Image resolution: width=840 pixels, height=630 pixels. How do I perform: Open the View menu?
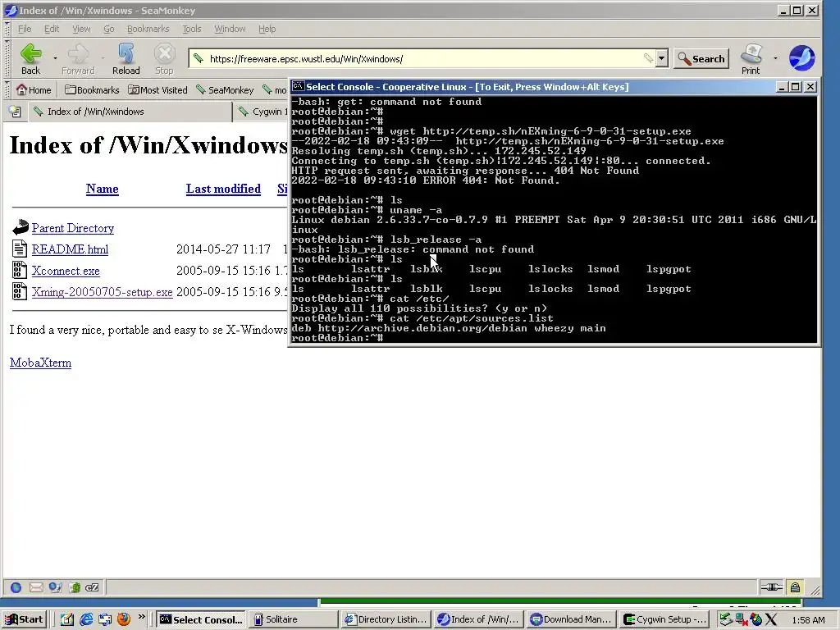tap(81, 29)
